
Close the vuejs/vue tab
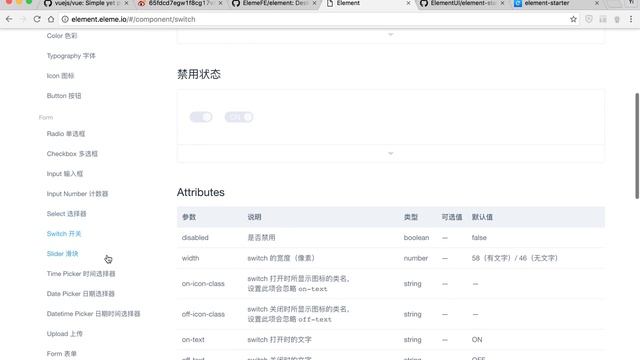(x=126, y=3)
